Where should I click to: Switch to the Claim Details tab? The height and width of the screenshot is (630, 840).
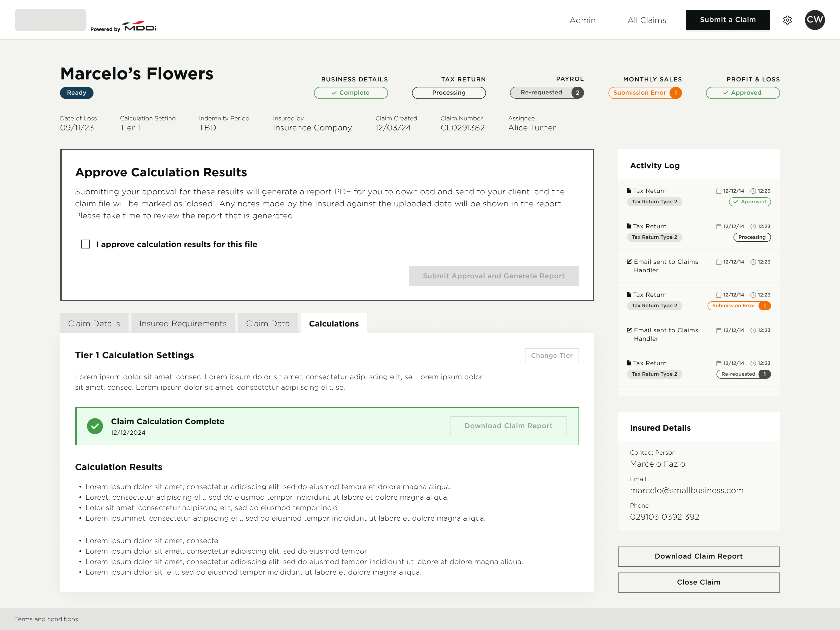[x=94, y=324]
